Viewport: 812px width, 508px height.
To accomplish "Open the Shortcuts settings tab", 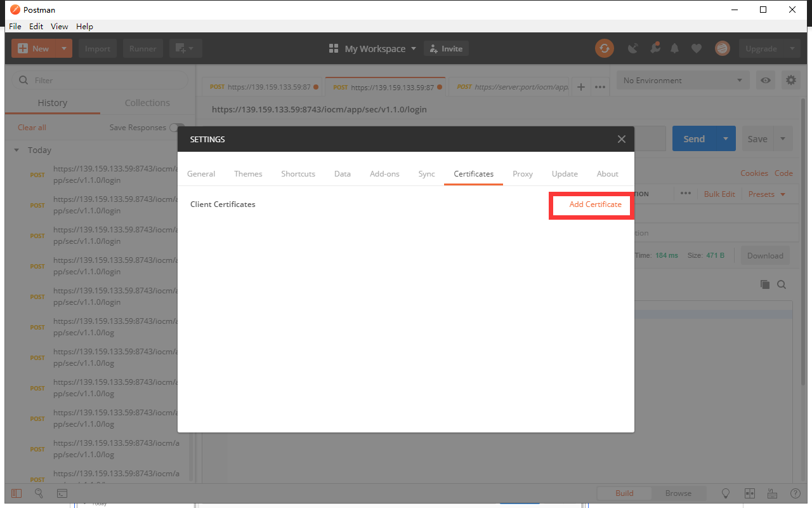I will 298,173.
